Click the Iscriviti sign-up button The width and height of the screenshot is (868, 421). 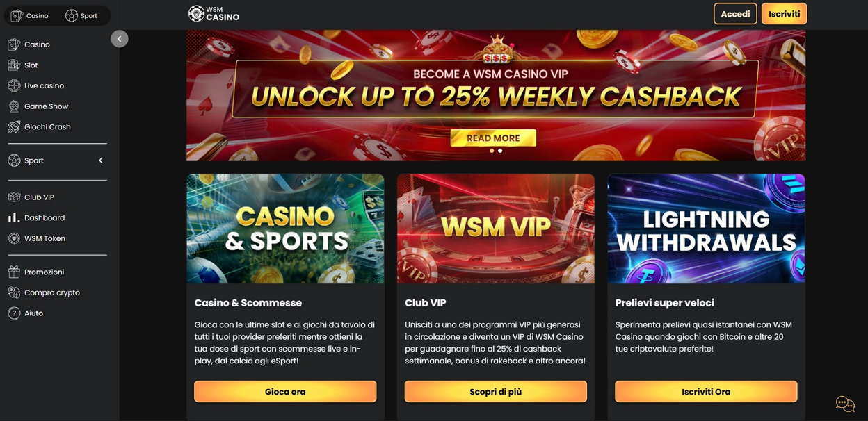click(785, 14)
